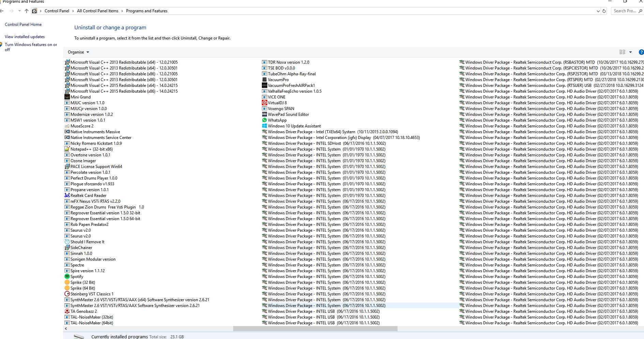
Task: Click the Realtek Card Reader icon
Action: [x=67, y=195]
